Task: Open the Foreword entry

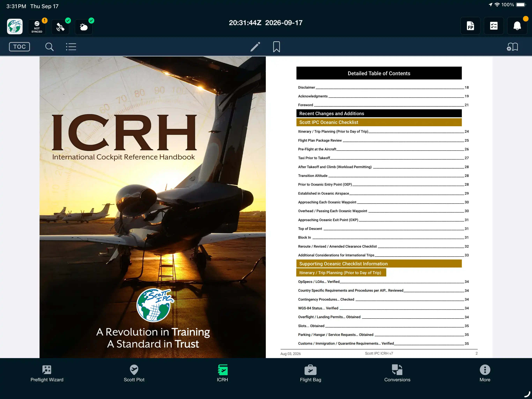Action: pyautogui.click(x=383, y=105)
